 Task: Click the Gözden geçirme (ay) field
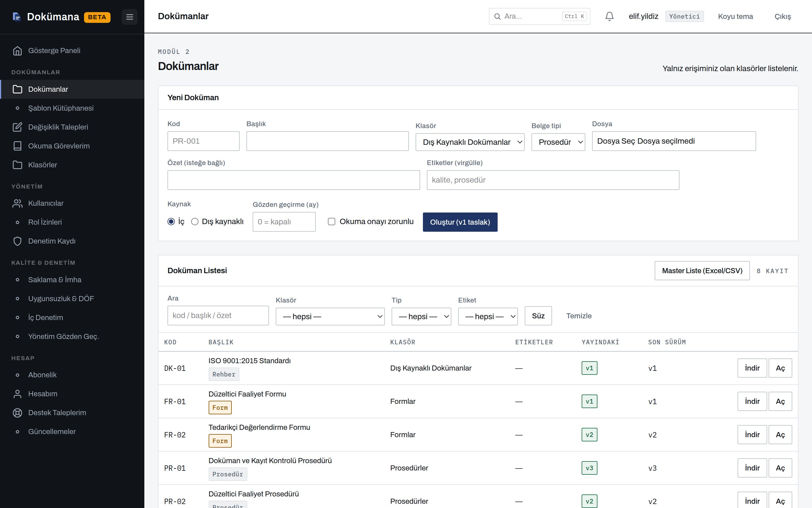click(x=284, y=222)
